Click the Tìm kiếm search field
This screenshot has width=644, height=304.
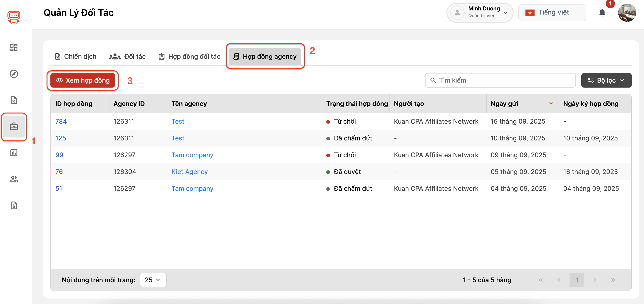pos(500,81)
